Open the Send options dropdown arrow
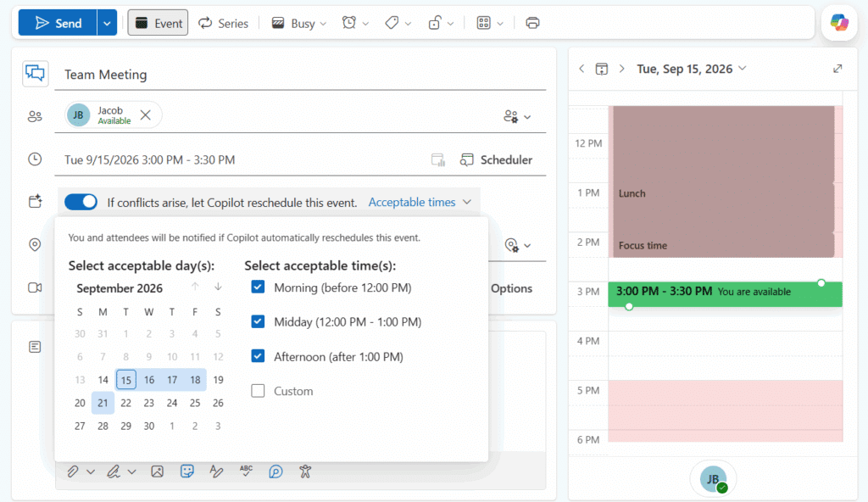868x502 pixels. tap(107, 23)
